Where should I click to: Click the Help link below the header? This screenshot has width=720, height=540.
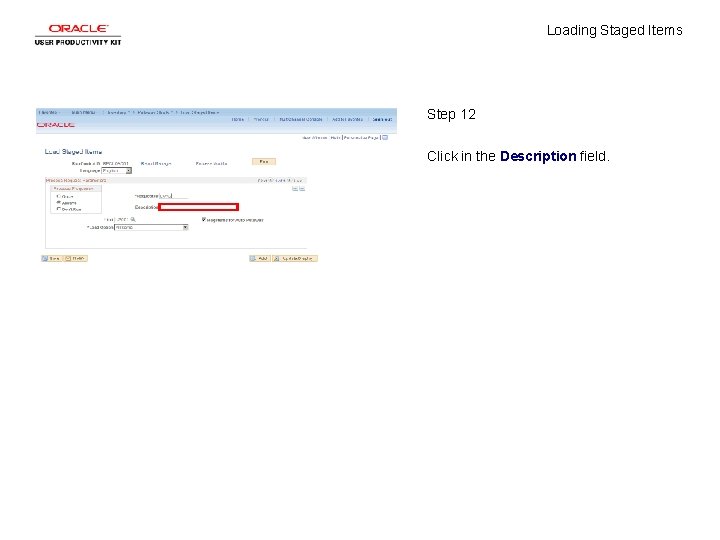[335, 138]
